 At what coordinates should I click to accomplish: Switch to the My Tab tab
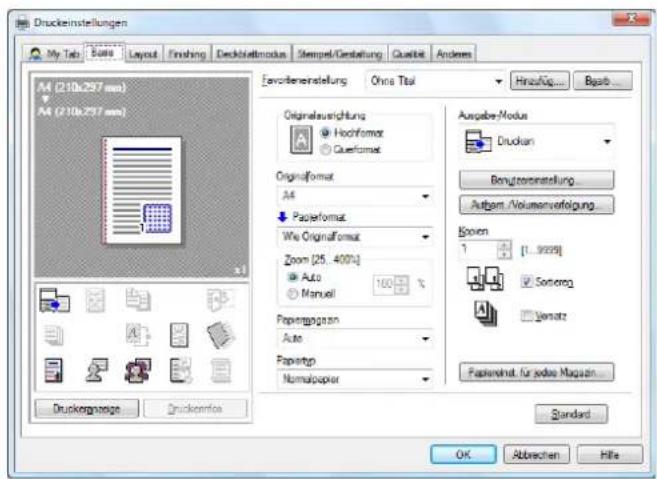coord(54,54)
